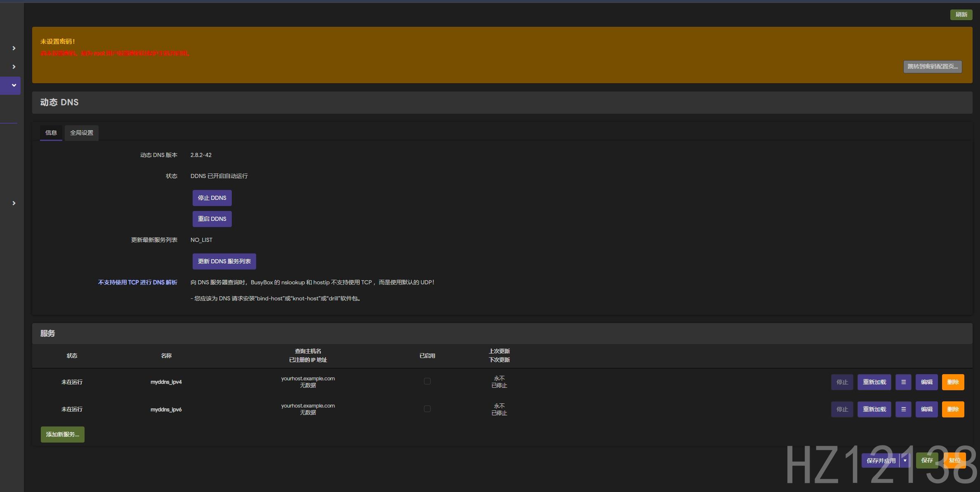Go to password config via 跳转到密码配置页
Image resolution: width=980 pixels, height=492 pixels.
933,66
